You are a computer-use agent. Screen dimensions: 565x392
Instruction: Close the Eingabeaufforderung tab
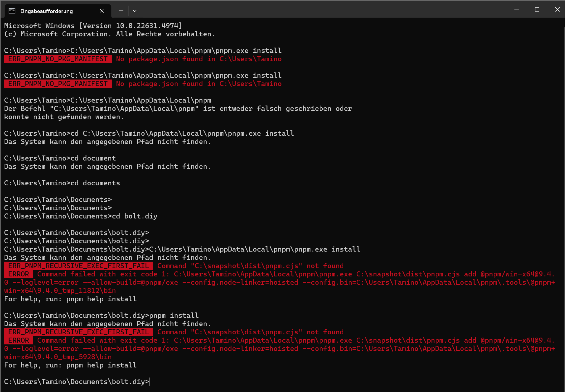pos(102,11)
